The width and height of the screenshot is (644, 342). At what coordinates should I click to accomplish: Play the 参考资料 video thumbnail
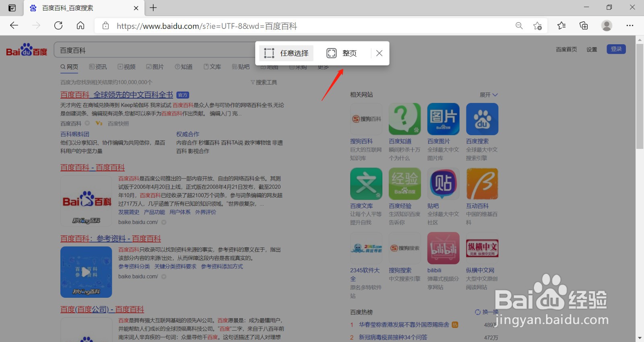click(x=86, y=272)
